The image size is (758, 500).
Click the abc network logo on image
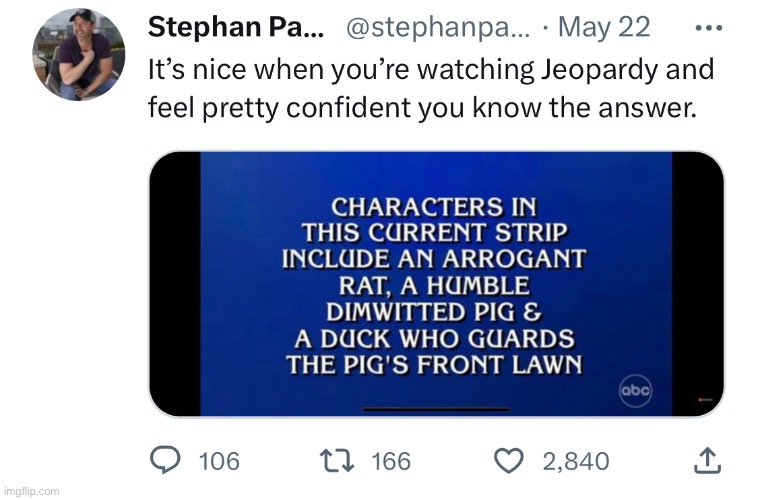(x=636, y=390)
